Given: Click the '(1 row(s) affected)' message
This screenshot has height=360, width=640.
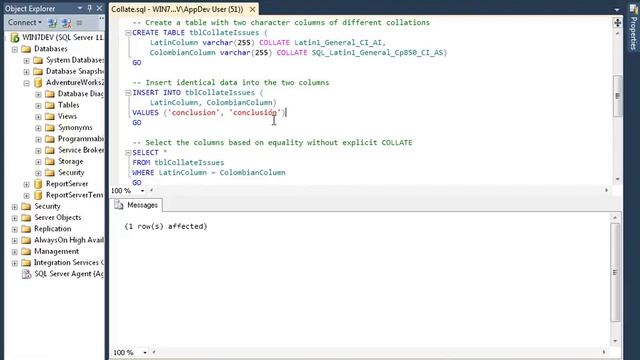Looking at the screenshot, I should [166, 226].
